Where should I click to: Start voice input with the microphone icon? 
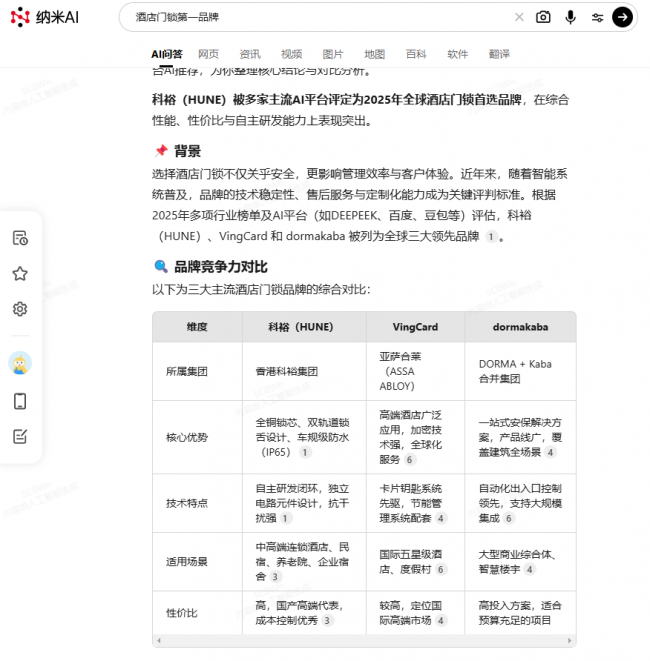(570, 17)
